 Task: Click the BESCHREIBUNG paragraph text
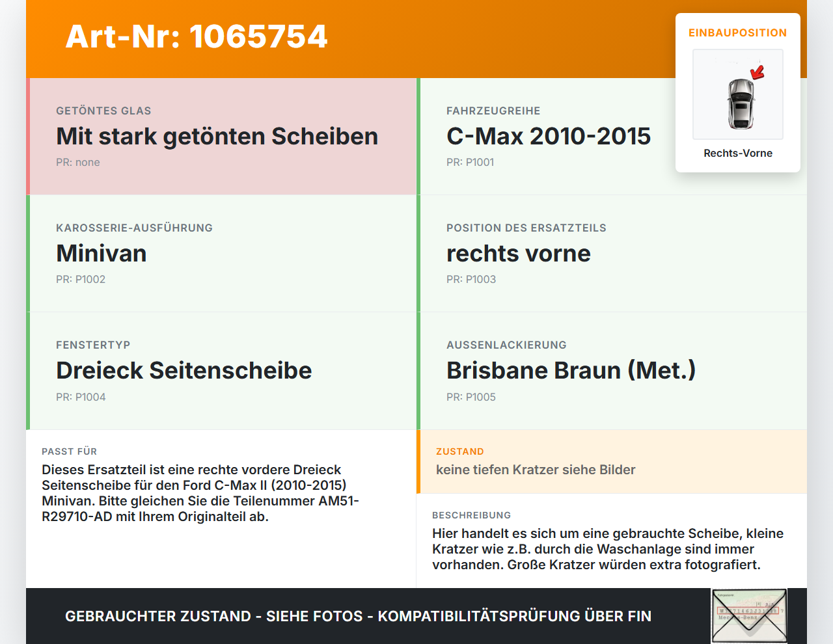(608, 549)
